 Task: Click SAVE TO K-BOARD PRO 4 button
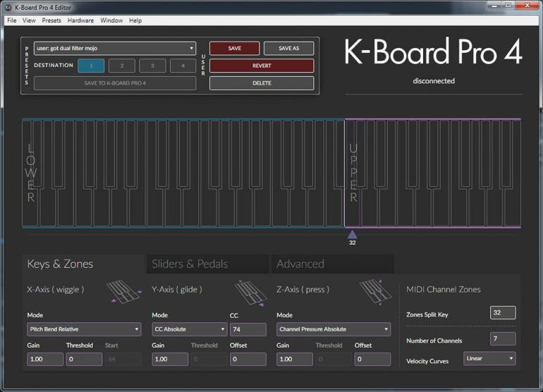coord(115,83)
